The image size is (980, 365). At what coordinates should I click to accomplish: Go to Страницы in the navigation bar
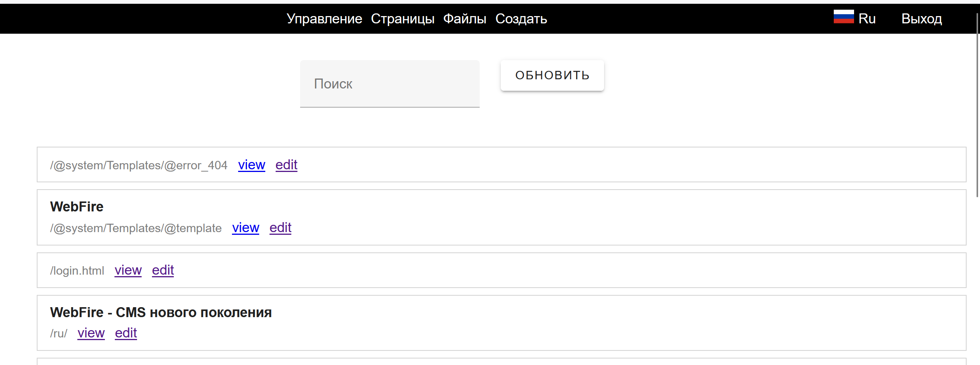402,19
